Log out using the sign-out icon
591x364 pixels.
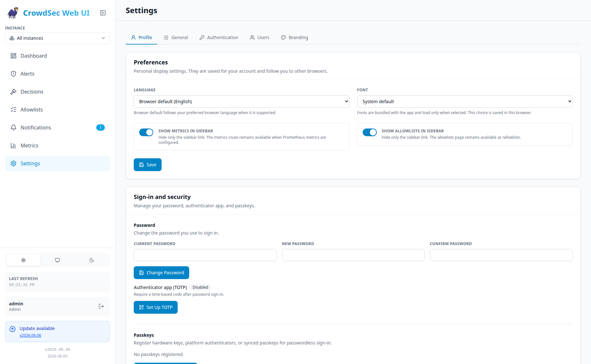[101, 306]
